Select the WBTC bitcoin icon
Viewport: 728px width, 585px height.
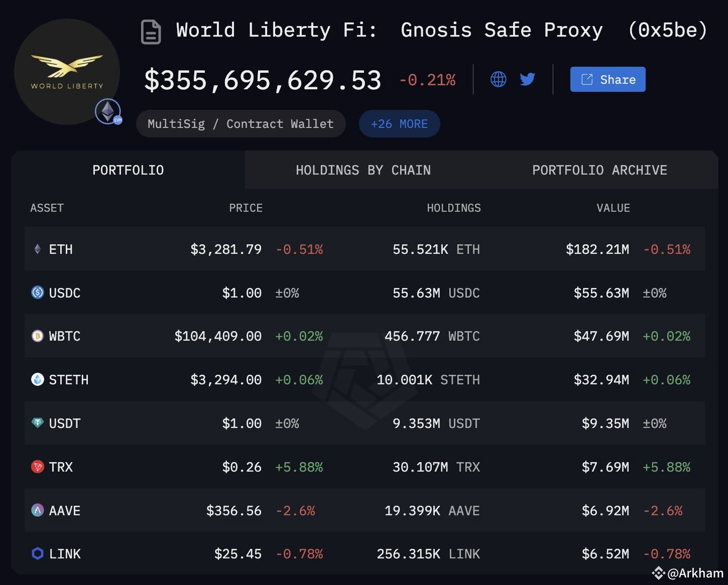coord(37,336)
